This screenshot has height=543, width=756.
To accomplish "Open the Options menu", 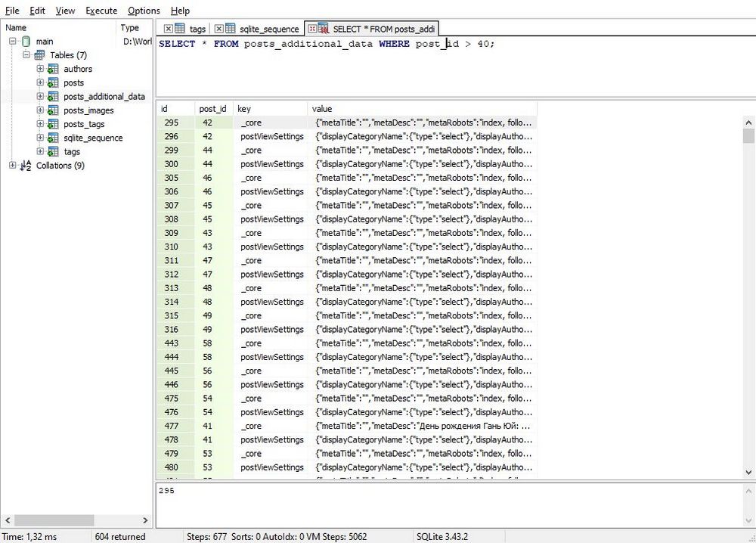I will [144, 11].
